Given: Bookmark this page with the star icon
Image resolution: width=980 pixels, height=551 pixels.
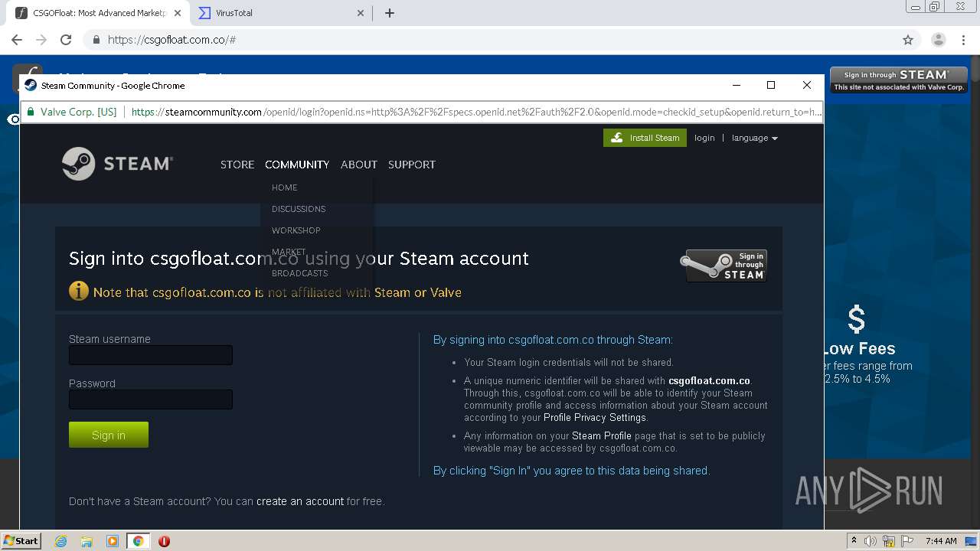Looking at the screenshot, I should [x=908, y=40].
